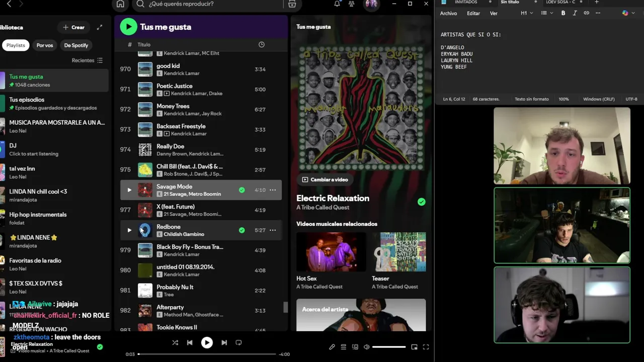The image size is (644, 362).
Task: Open the mini player icon
Action: click(414, 347)
